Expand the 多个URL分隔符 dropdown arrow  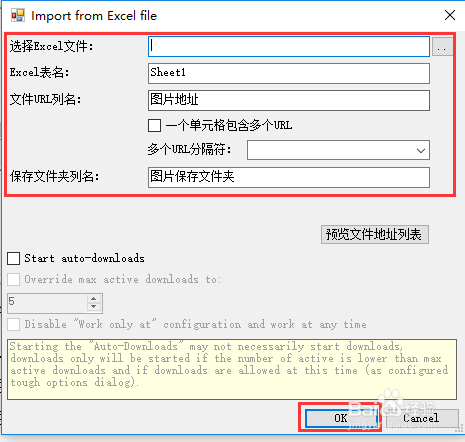pos(421,150)
